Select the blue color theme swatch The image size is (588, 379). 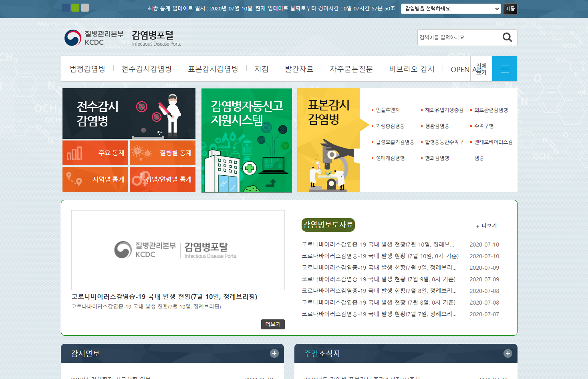point(66,8)
